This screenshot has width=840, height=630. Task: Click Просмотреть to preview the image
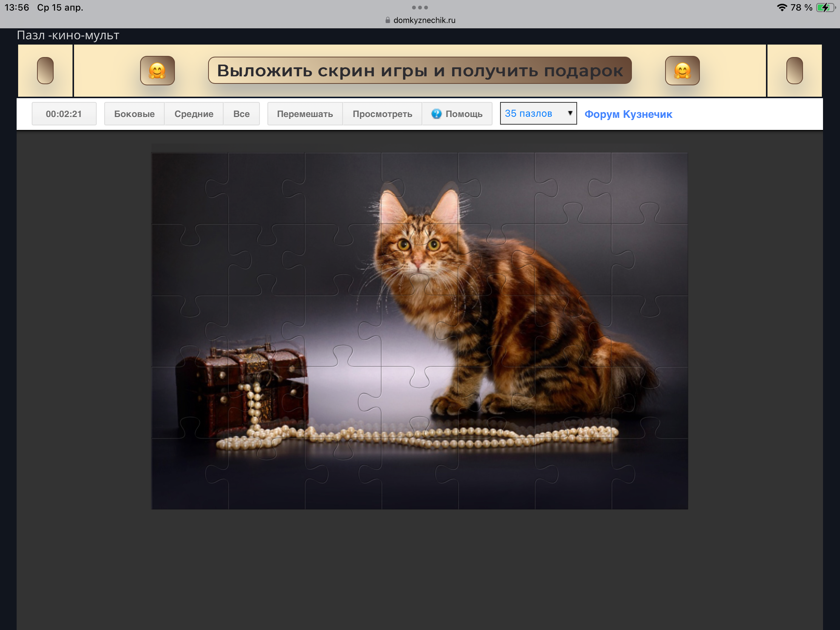tap(382, 114)
